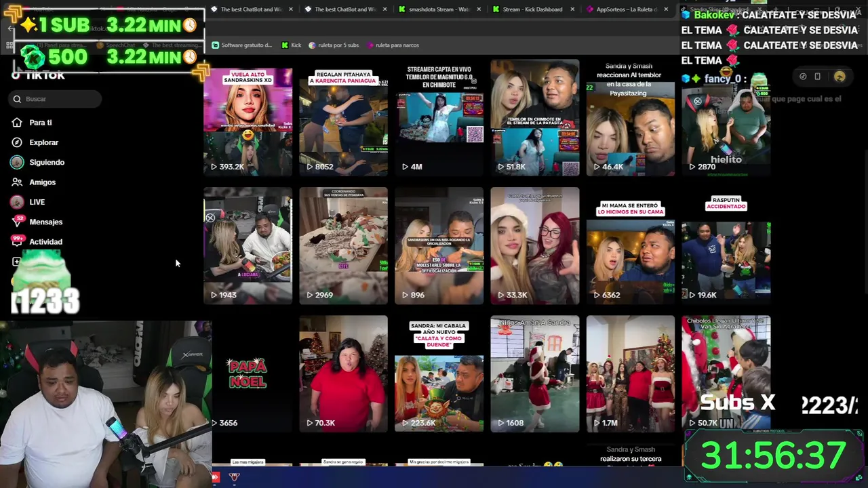Click muted icon on hielito video
This screenshot has width=868, height=488.
(x=697, y=102)
